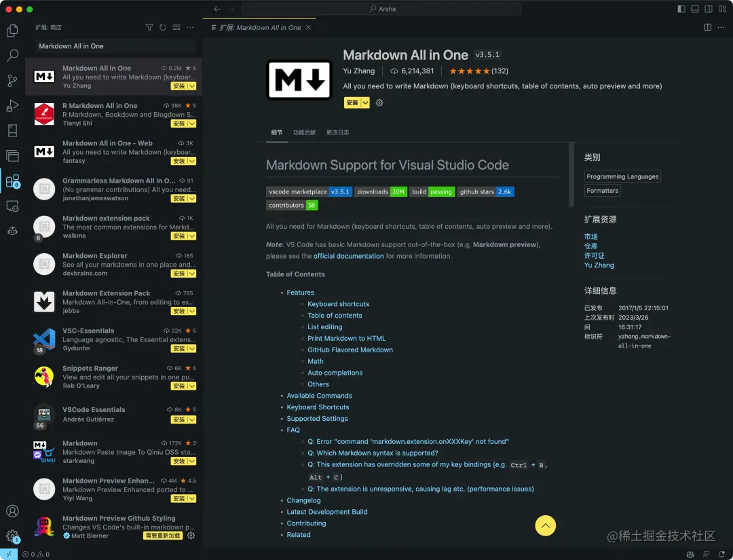Click the Yu Zhang publisher name
Screen dimensions: 733x560
(x=358, y=71)
